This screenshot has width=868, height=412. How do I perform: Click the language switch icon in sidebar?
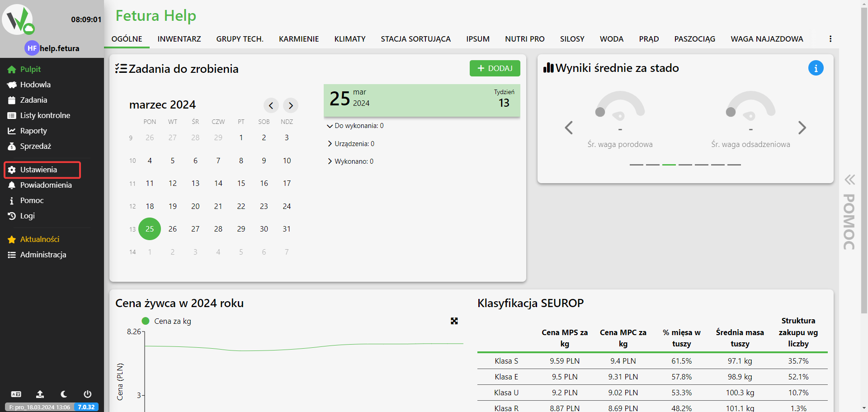16,394
